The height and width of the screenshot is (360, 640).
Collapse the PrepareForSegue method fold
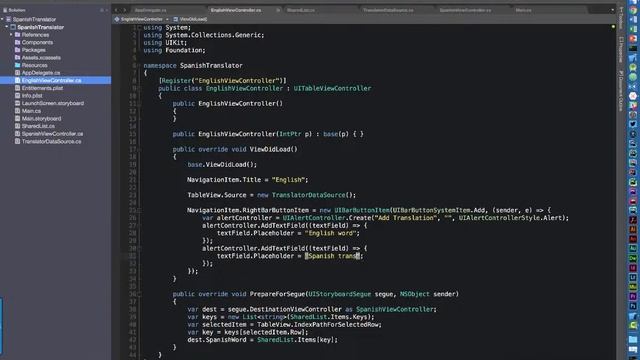click(x=139, y=294)
